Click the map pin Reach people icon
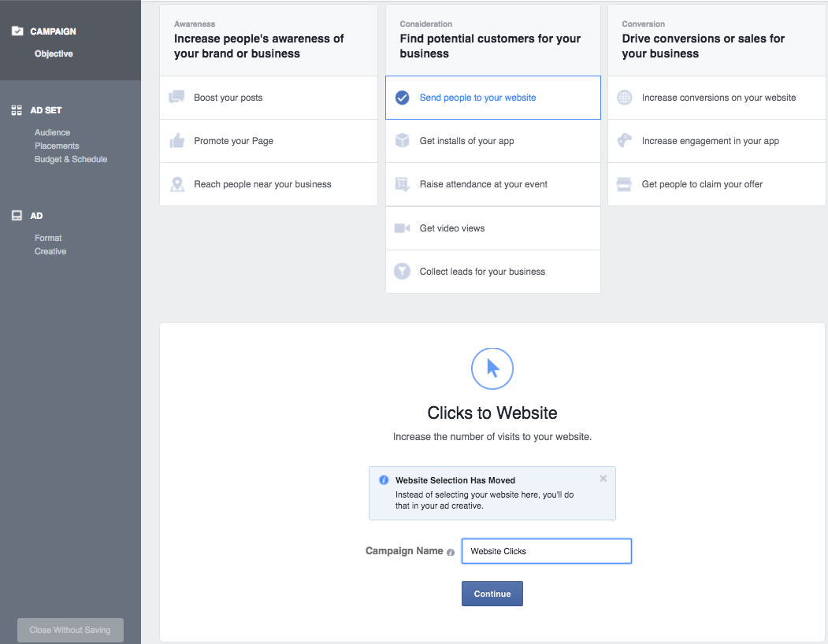Screen dimensions: 828x644 177,184
